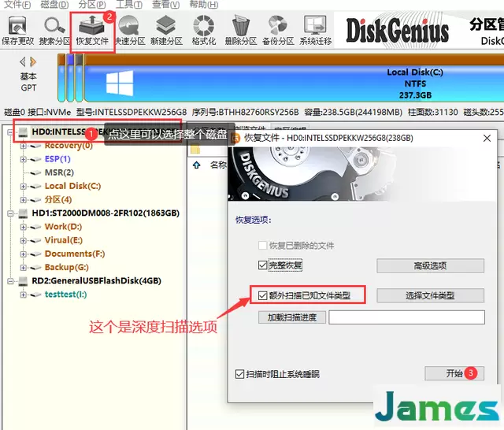This screenshot has width=504, height=430.
Task: Open the View (查看) menu
Action: (165, 5)
